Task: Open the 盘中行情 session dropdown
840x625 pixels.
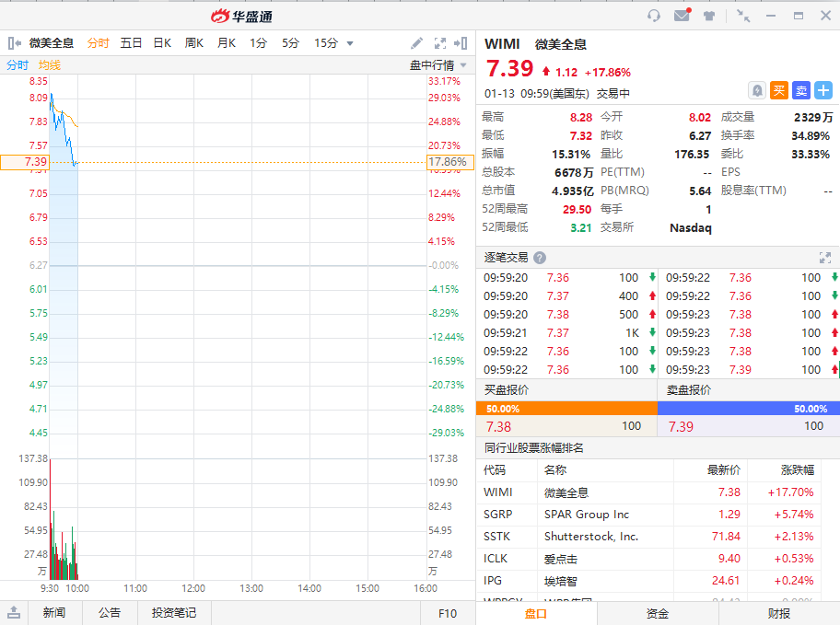Action: coord(437,64)
